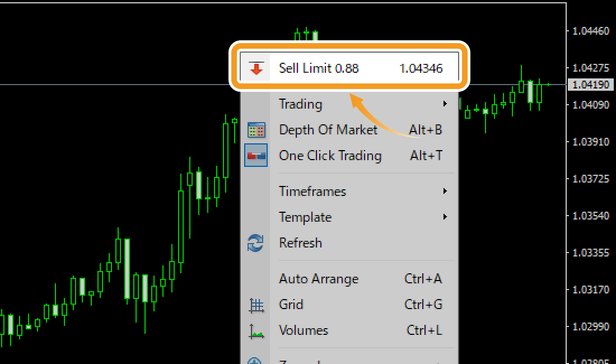Click the Volumes histogram icon
Viewport: 616px width, 364px height.
point(256,330)
